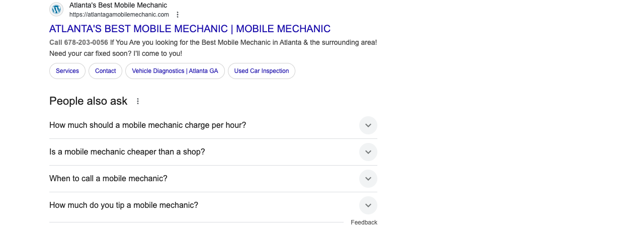Open the Used Car Inspection chip
Screen dimensions: 644x226
click(262, 71)
